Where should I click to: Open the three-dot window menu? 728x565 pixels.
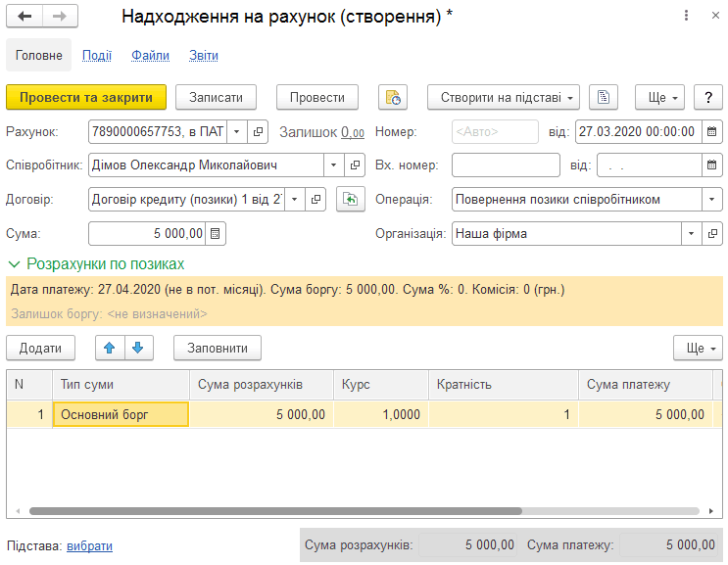coord(686,16)
